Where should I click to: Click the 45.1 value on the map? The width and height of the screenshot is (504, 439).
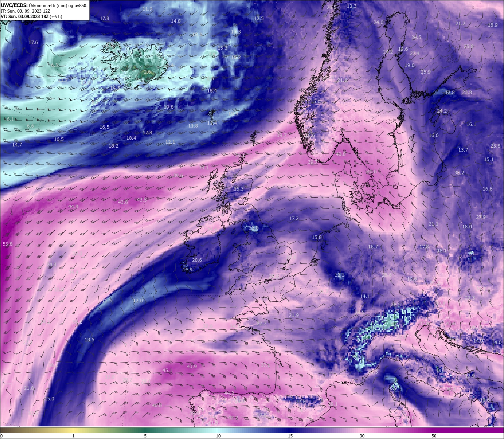point(167,370)
